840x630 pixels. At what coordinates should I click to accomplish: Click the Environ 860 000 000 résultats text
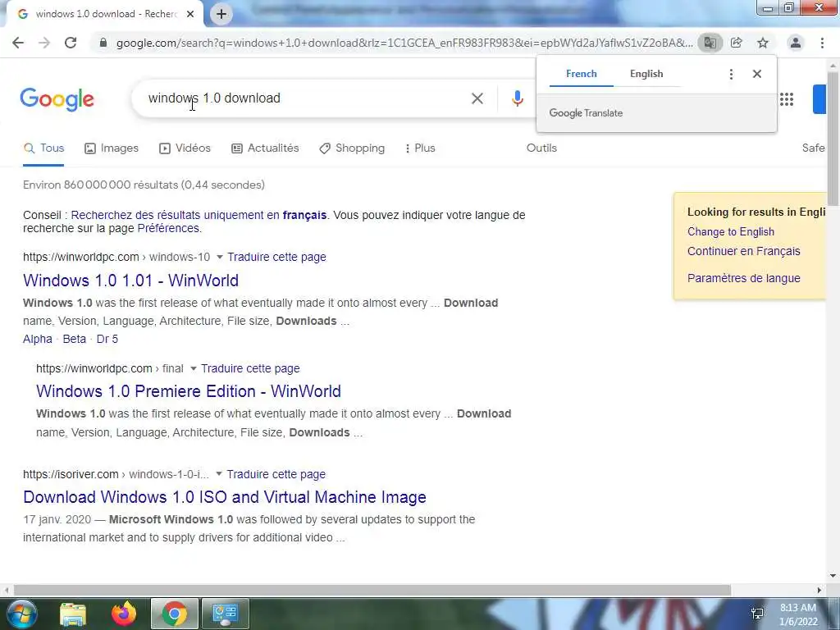coord(144,185)
